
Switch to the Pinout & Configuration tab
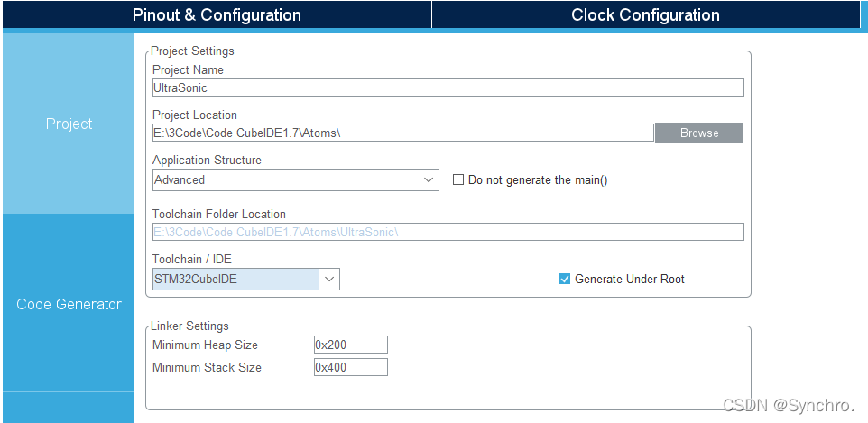click(217, 14)
